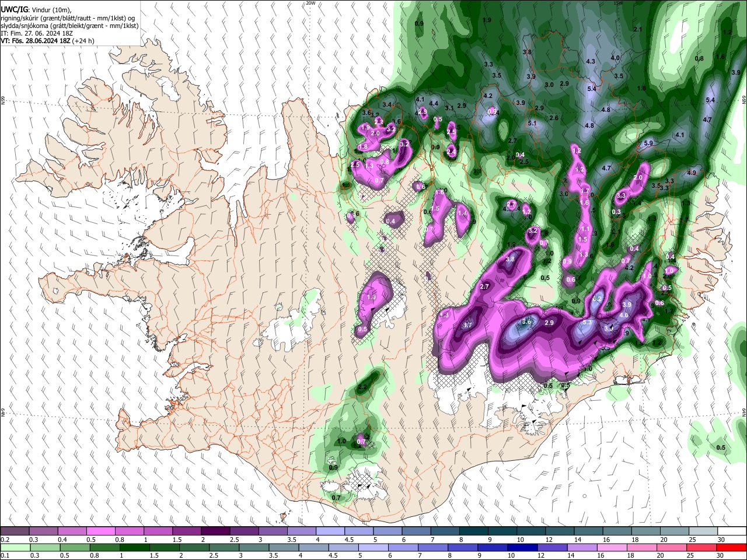Click the '0.2' label on the upper snow scale
The image size is (747, 560).
5,540
